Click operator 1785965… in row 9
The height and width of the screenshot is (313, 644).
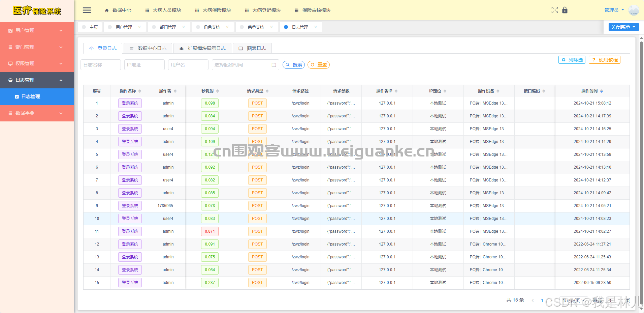167,206
